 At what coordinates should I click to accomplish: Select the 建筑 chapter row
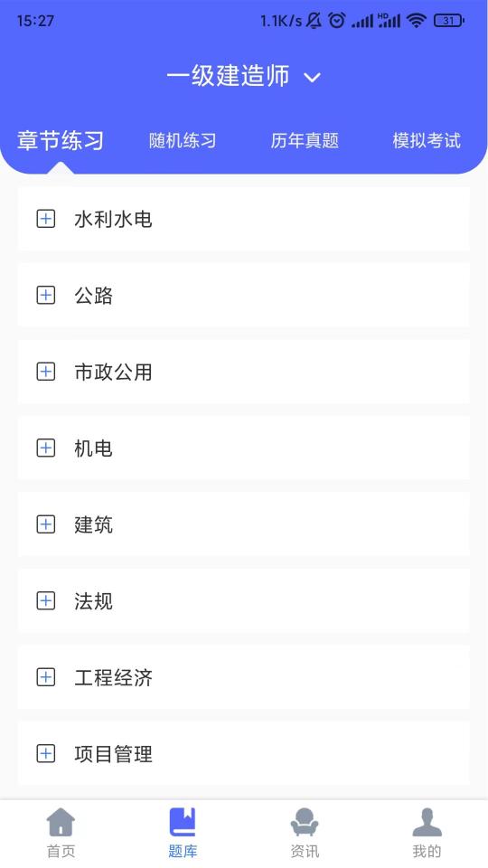[244, 524]
